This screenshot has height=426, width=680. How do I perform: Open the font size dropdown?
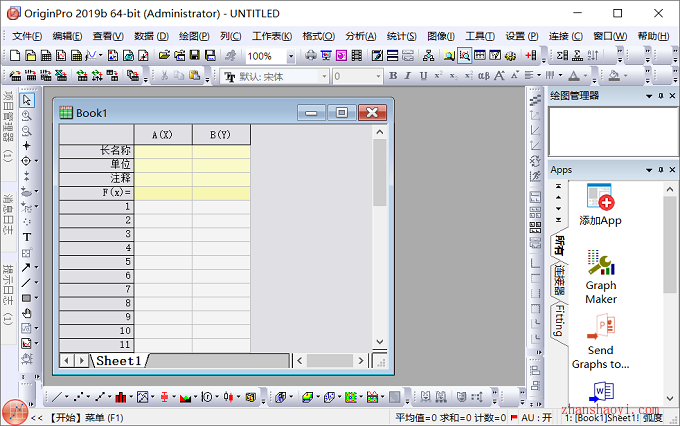[378, 77]
